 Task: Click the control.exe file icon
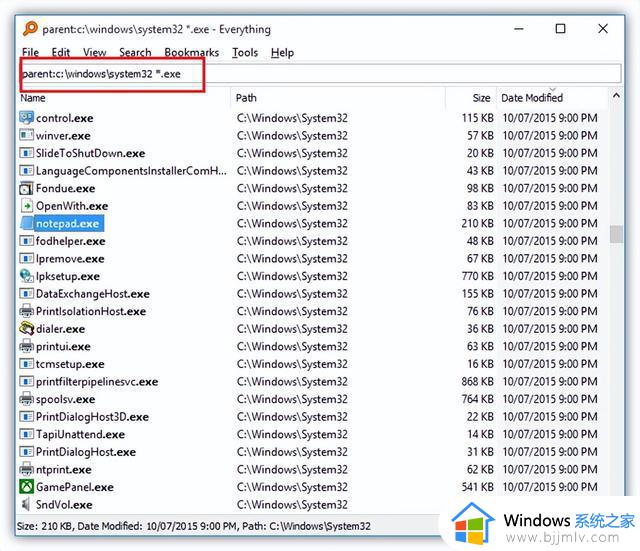pyautogui.click(x=27, y=118)
